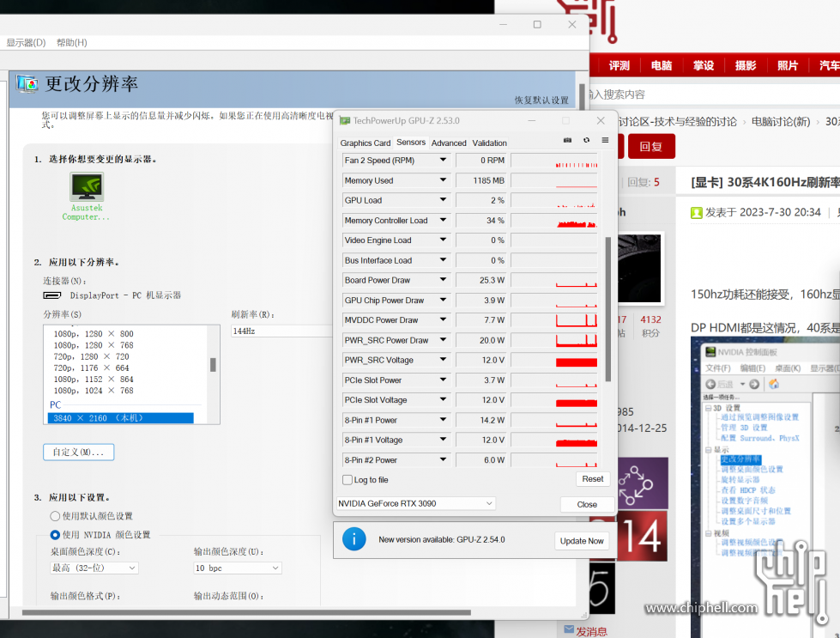
Task: Click the change-resolution header icon
Action: tap(27, 84)
